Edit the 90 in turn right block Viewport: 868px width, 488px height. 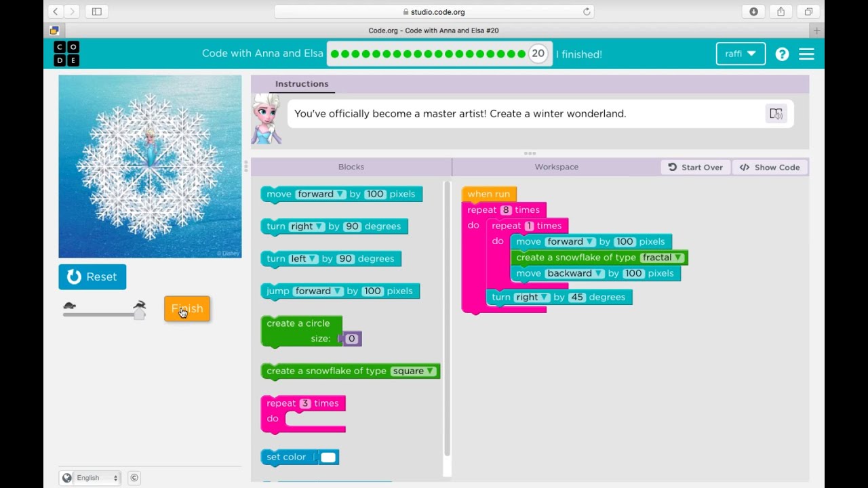point(352,226)
